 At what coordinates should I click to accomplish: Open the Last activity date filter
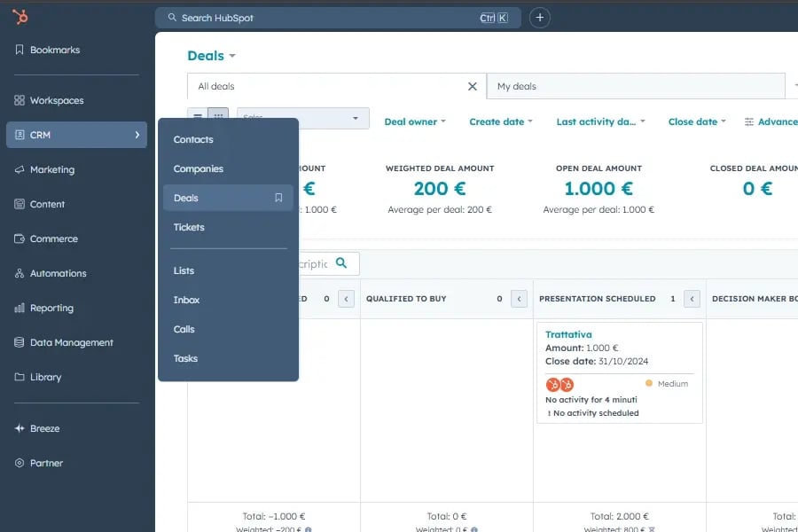click(x=600, y=121)
